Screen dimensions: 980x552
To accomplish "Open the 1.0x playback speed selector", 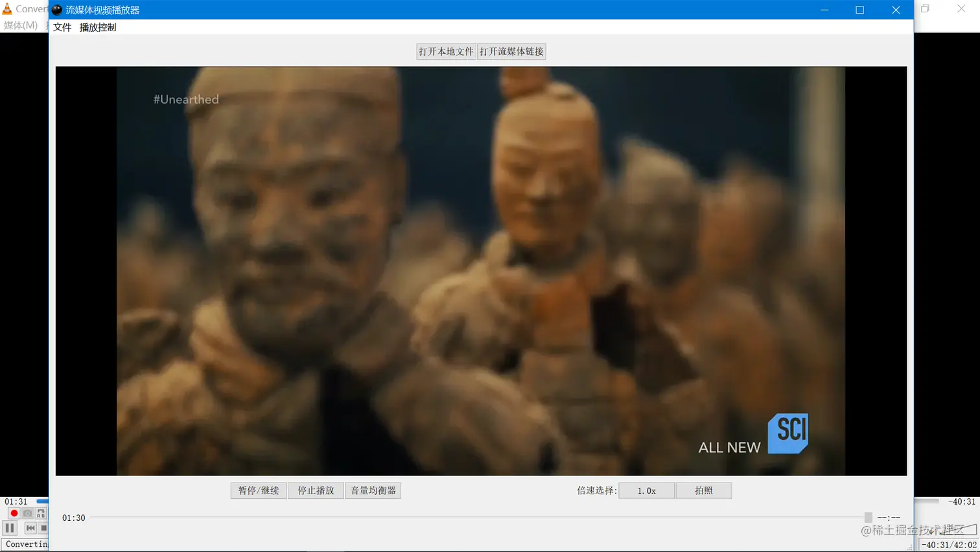I will tap(647, 490).
